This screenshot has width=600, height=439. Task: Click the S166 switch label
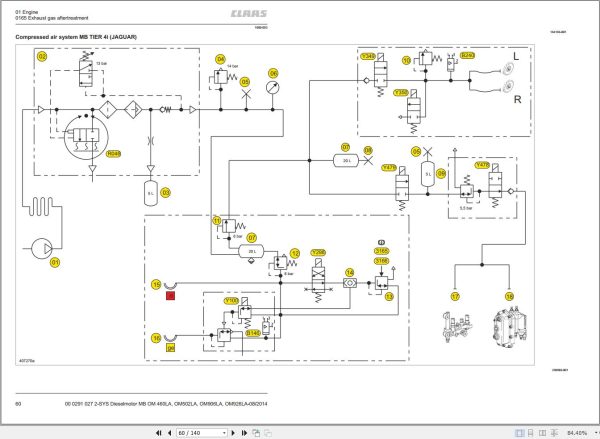[x=381, y=261]
